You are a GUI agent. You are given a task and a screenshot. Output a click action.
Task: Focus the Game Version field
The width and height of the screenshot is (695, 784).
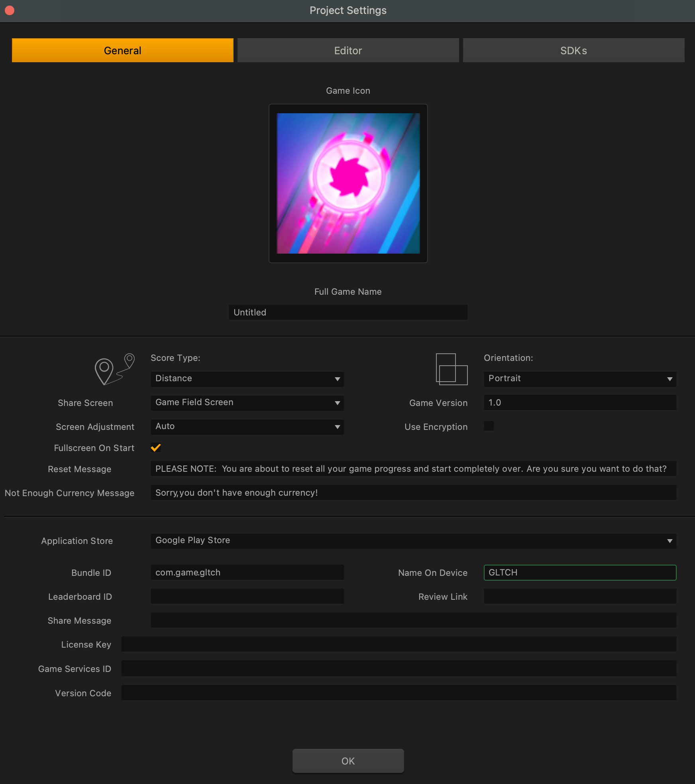(x=579, y=403)
